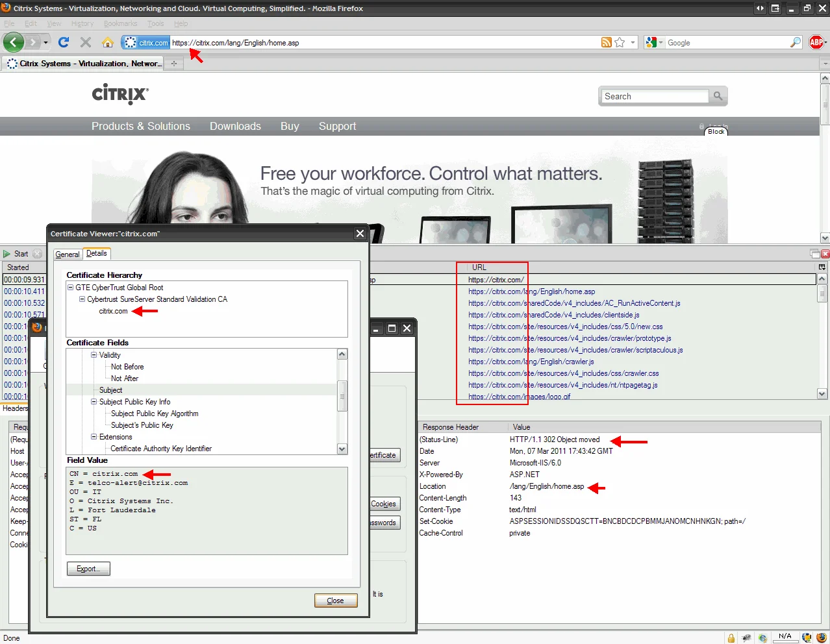Screen dimensions: 830x644
Task: Select the AC_RunActiveContent.js URL row
Action: [574, 303]
